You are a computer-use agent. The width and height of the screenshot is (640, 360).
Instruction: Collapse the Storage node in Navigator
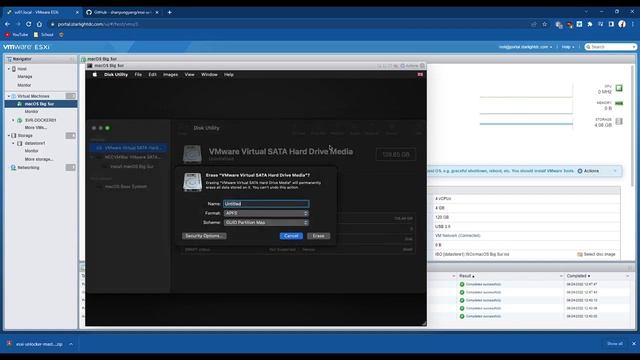click(9, 136)
